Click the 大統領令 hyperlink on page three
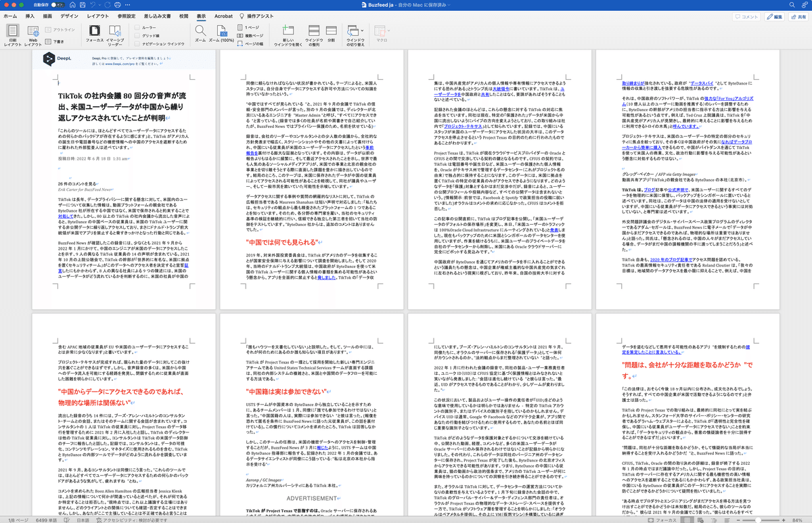The width and height of the screenshot is (812, 523). tap(502, 88)
